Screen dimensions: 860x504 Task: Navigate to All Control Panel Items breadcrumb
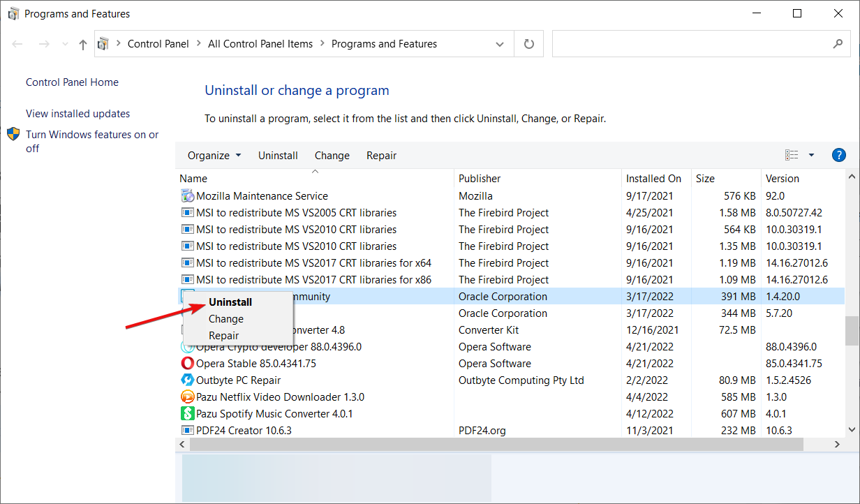tap(260, 44)
